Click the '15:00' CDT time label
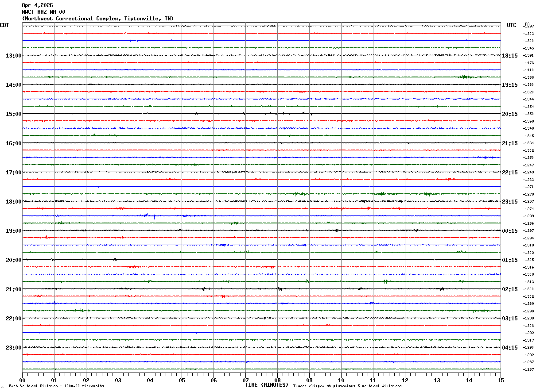Screen dimensions: 536x392 click(13, 114)
